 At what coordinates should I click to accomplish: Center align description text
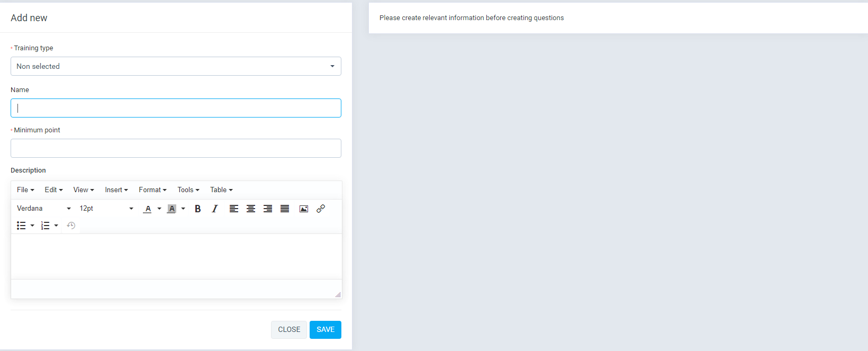pyautogui.click(x=251, y=209)
